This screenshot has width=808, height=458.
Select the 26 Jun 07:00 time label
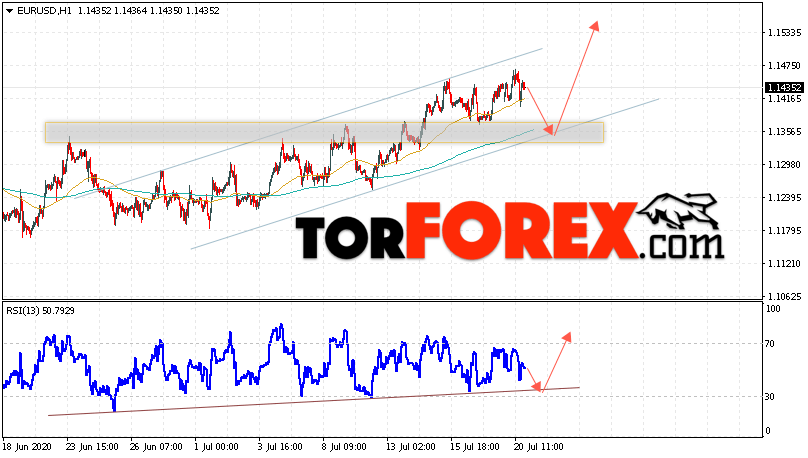156,447
